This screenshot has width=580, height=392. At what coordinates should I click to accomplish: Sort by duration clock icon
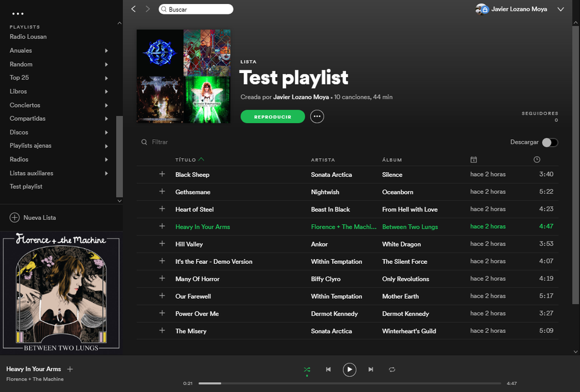coord(536,159)
